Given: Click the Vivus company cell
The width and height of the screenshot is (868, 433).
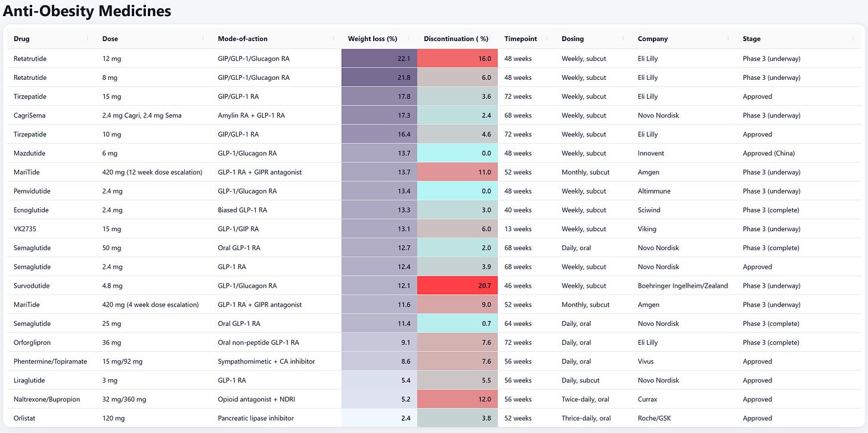Looking at the screenshot, I should tap(646, 362).
